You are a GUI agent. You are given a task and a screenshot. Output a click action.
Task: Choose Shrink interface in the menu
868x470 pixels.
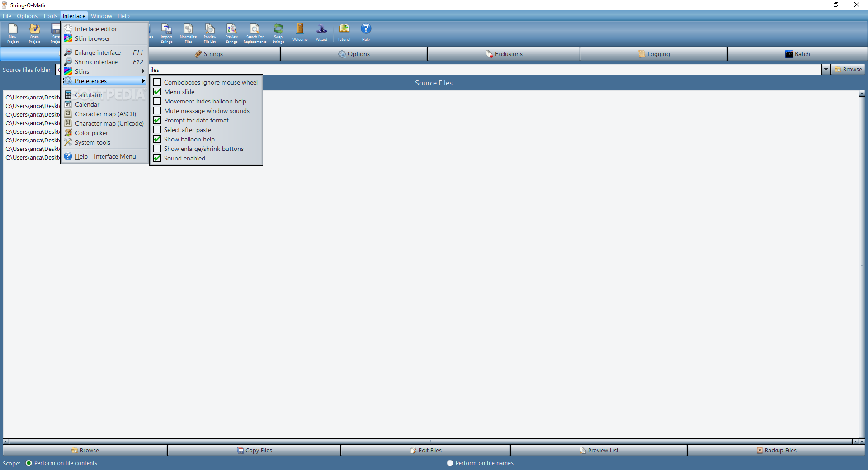tap(105, 62)
